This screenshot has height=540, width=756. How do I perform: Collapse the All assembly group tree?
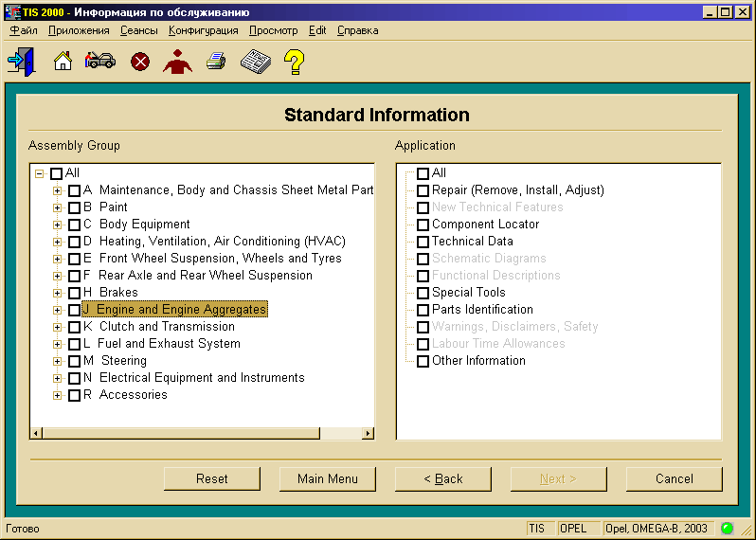click(x=40, y=173)
